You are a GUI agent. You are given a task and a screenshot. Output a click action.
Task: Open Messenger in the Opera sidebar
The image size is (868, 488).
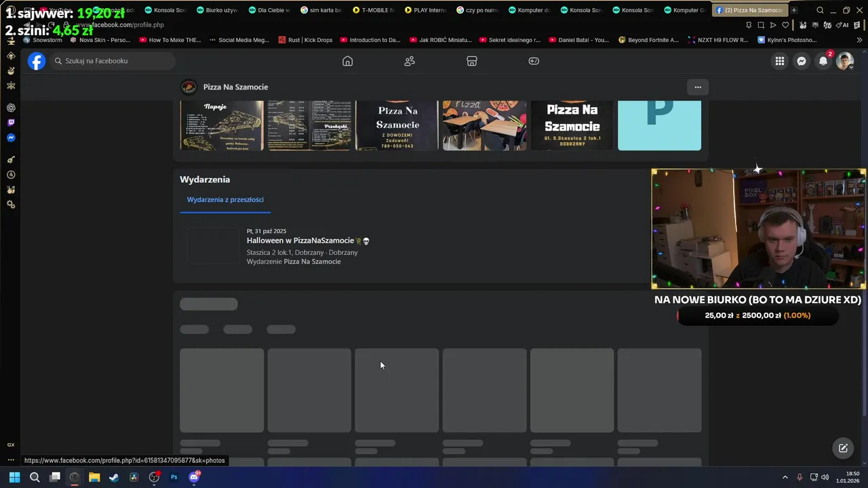(x=11, y=138)
